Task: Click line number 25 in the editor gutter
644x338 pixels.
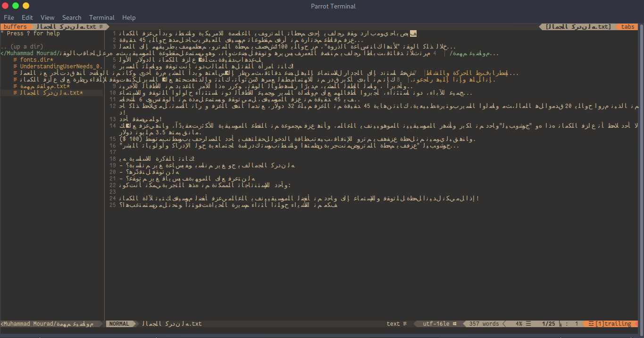Action: (112, 205)
